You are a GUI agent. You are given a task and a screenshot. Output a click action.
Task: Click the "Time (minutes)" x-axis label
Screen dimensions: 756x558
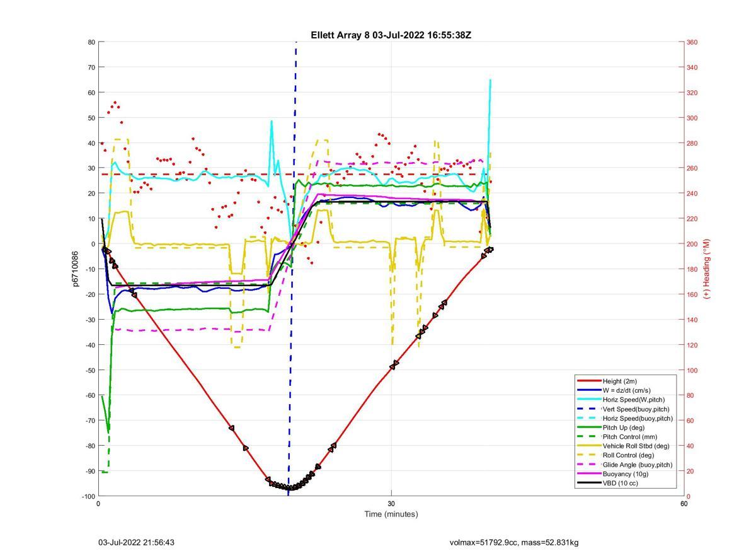pyautogui.click(x=391, y=514)
